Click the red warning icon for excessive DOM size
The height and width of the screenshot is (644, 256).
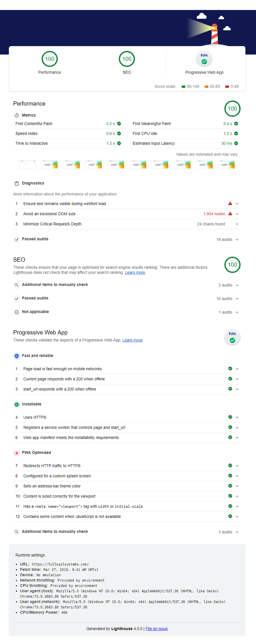tap(230, 214)
